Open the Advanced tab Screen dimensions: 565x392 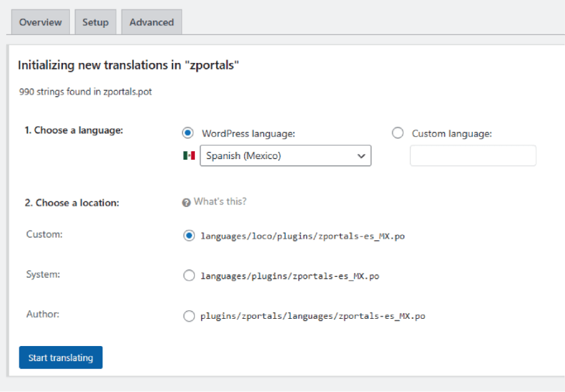coord(152,22)
